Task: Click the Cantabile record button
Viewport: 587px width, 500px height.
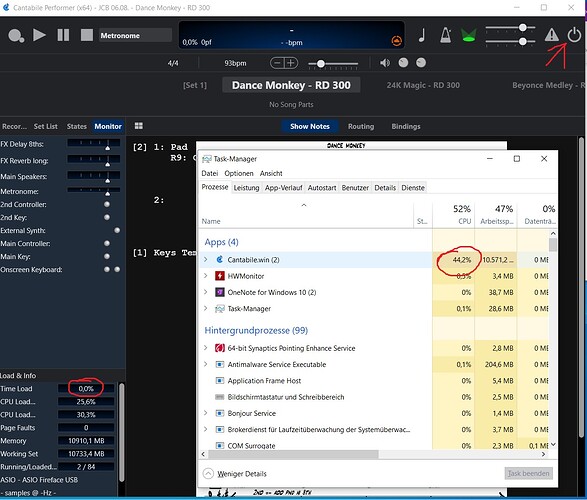Action: (16, 36)
